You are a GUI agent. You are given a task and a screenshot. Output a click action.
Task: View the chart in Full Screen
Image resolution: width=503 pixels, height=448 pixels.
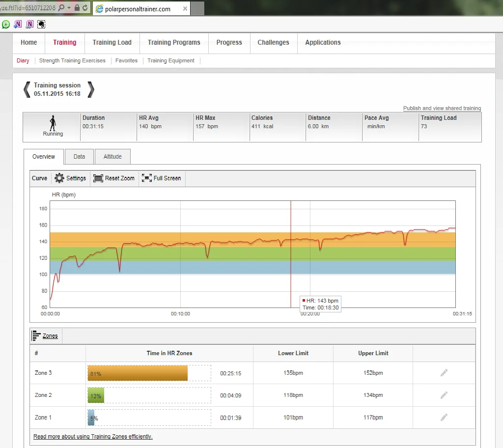[x=161, y=178]
